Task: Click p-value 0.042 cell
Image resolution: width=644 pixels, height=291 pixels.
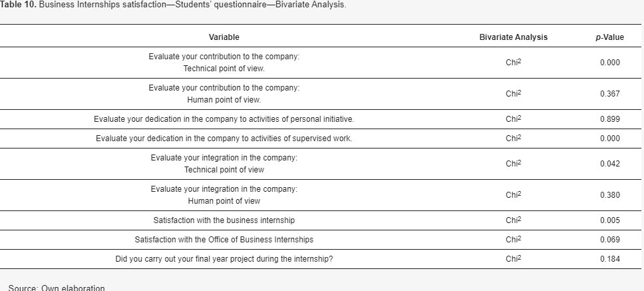Action: (610, 164)
